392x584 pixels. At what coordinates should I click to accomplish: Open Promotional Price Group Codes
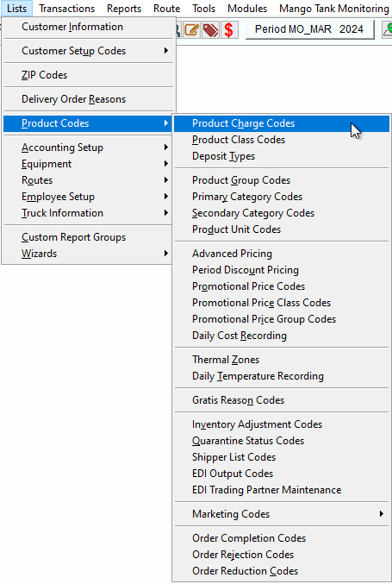[282, 319]
